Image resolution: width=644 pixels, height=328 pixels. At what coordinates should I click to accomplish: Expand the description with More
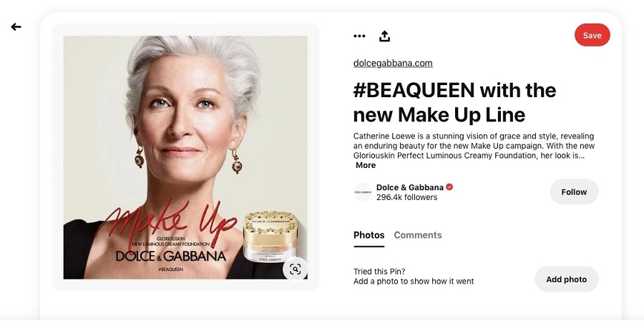point(366,165)
